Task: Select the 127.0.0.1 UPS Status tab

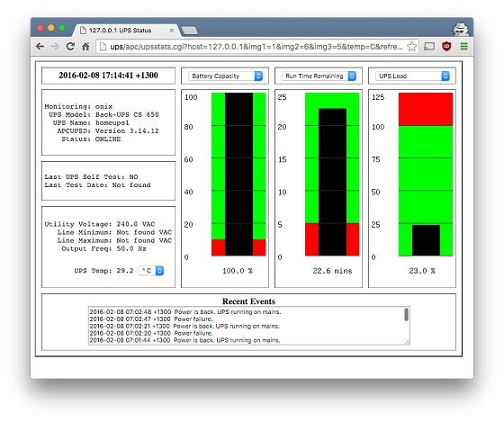Action: pos(125,31)
